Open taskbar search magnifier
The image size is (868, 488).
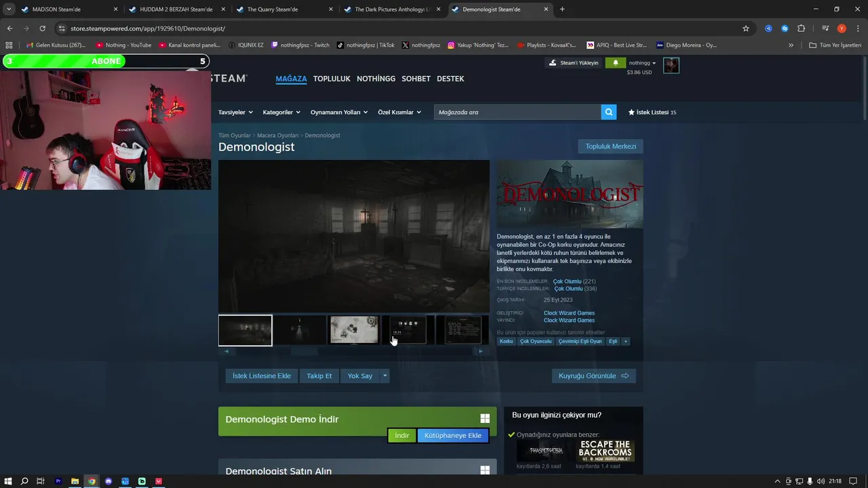click(24, 481)
